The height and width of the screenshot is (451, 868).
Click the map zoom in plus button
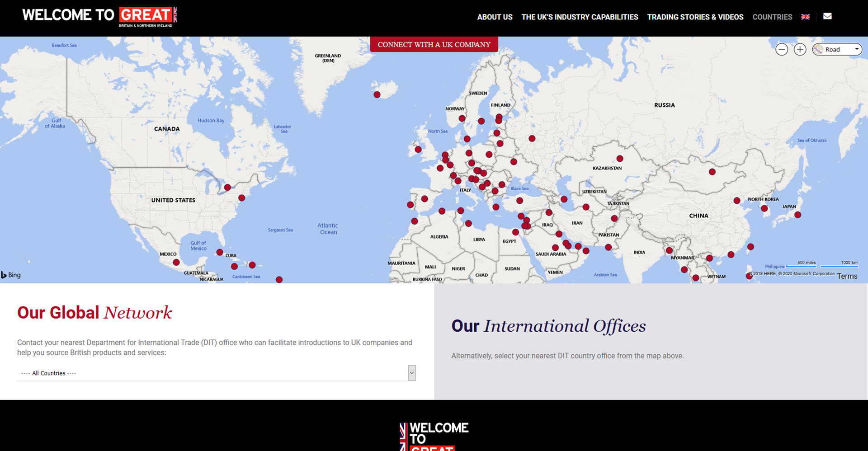[x=800, y=50]
